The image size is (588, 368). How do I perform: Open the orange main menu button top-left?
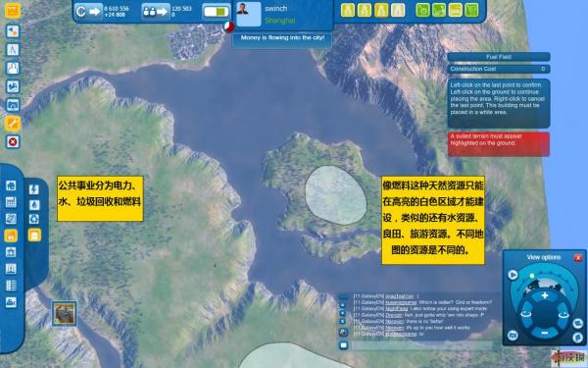[13, 10]
